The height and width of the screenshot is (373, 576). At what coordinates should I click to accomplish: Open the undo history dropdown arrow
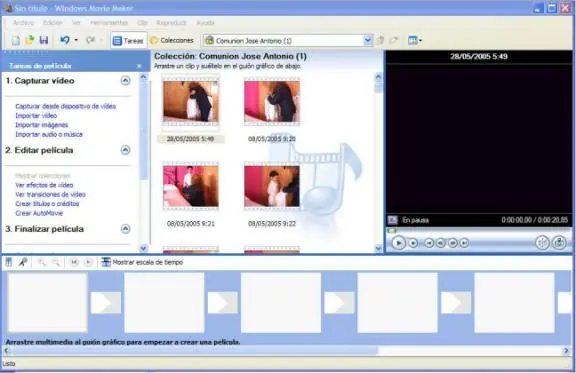(x=76, y=40)
